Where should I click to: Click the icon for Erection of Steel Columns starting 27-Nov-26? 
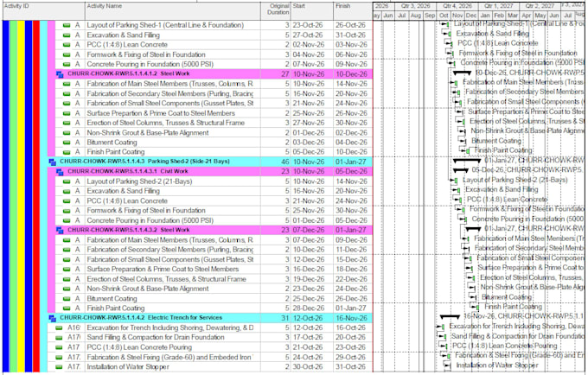[x=67, y=123]
